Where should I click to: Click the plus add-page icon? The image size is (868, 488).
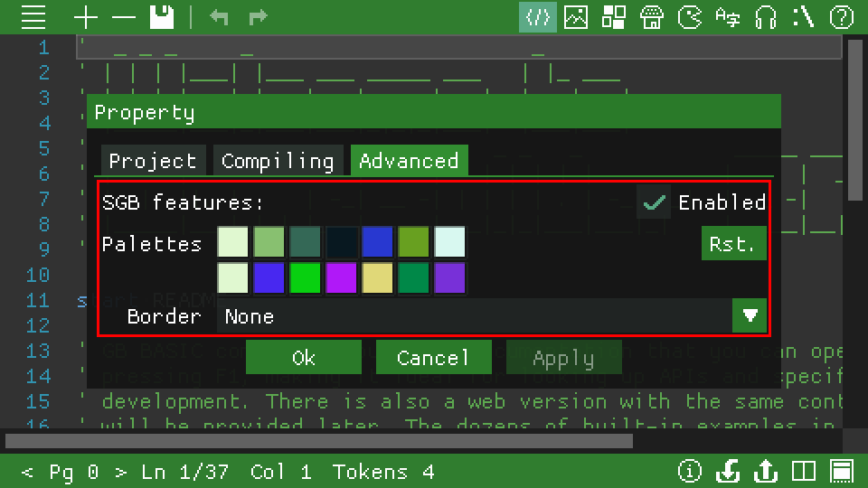click(x=86, y=17)
